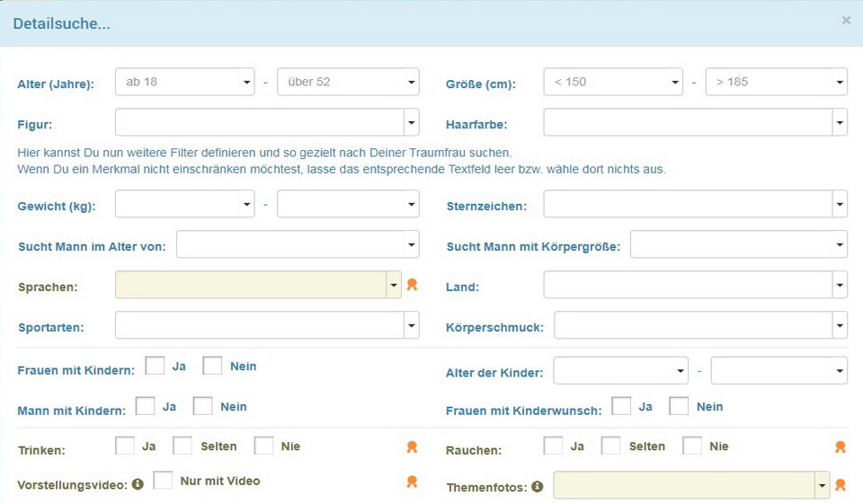Expand the Körperschmuck dropdown arrow
Screen dimensions: 863x504
coord(840,325)
